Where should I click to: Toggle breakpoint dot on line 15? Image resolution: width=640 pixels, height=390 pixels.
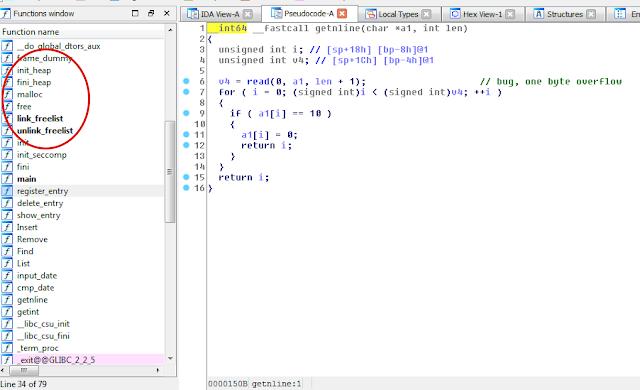tap(186, 177)
